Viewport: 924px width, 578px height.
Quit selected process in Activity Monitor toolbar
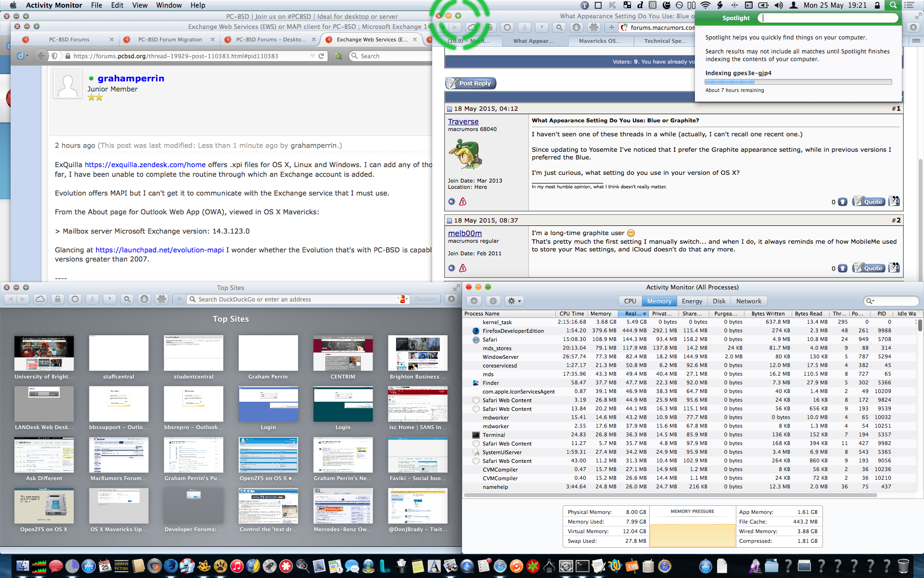(474, 301)
